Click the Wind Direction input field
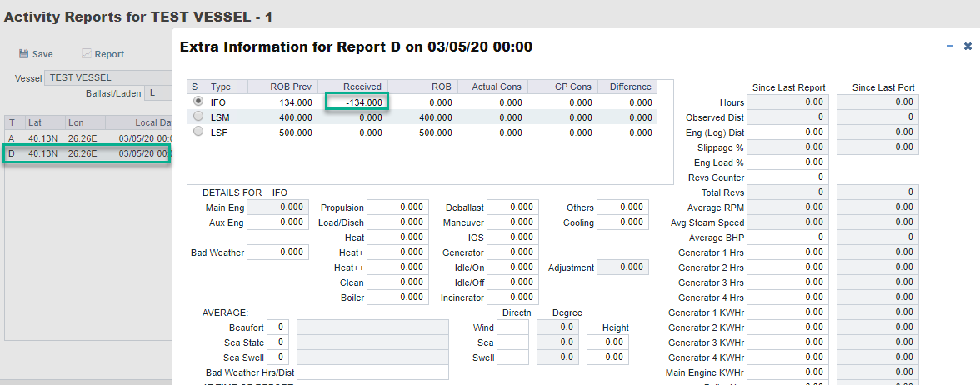 pos(512,328)
